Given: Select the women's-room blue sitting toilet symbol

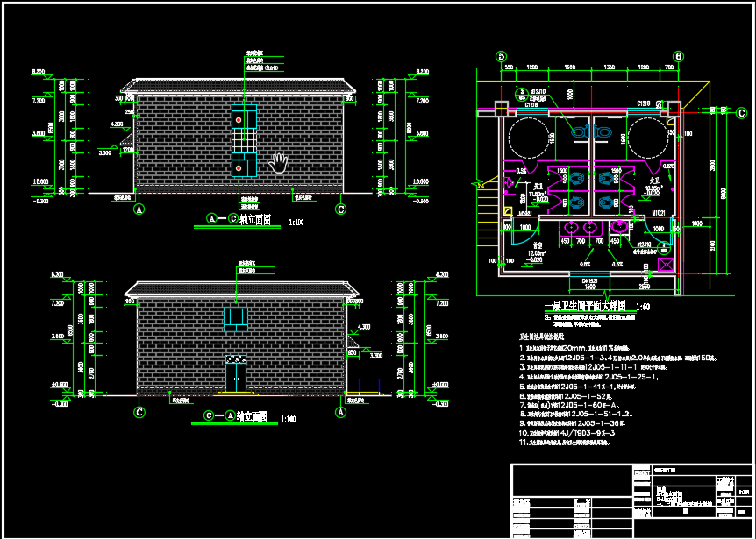Looking at the screenshot, I should (602, 131).
